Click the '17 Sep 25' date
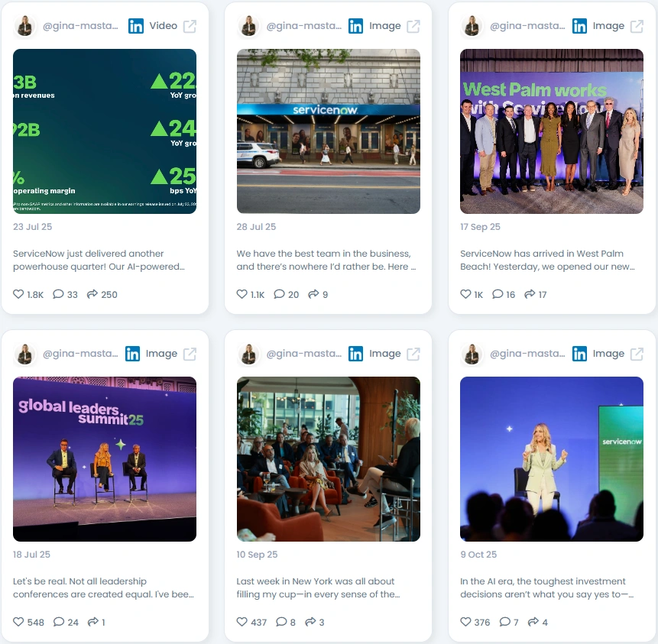The width and height of the screenshot is (658, 644). [480, 227]
